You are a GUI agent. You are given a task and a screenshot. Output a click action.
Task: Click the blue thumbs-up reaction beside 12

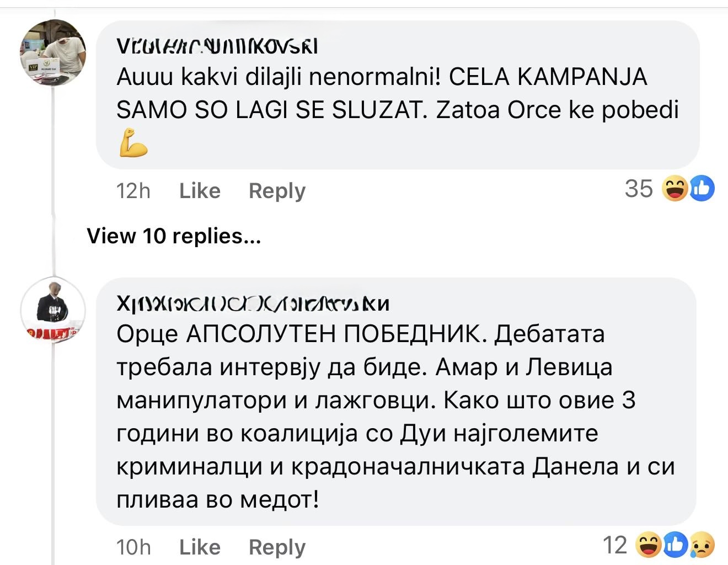pyautogui.click(x=675, y=545)
